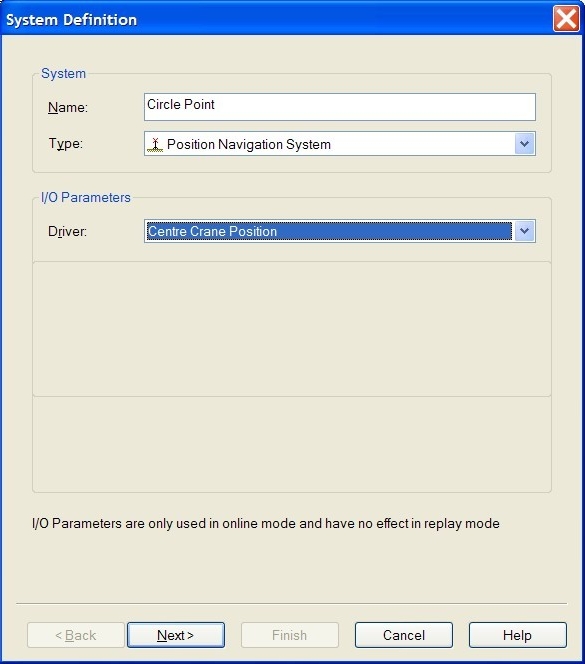
Task: Click the Driver: field label
Action: tap(67, 231)
